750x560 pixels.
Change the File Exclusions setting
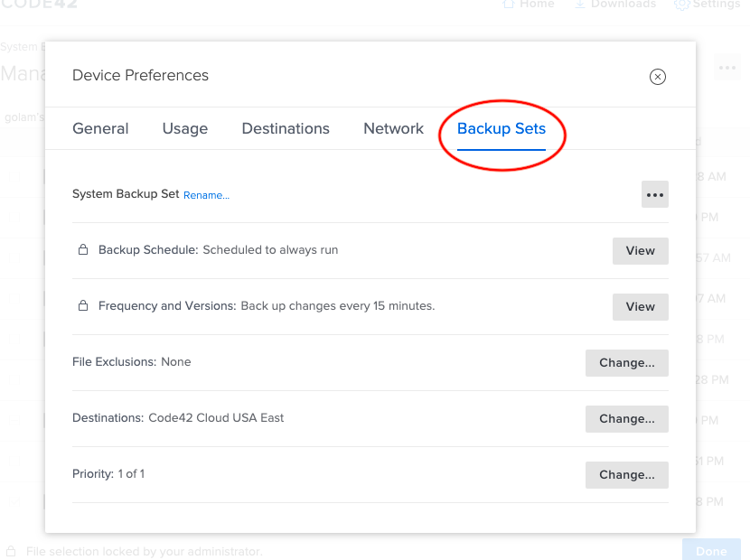click(x=627, y=362)
